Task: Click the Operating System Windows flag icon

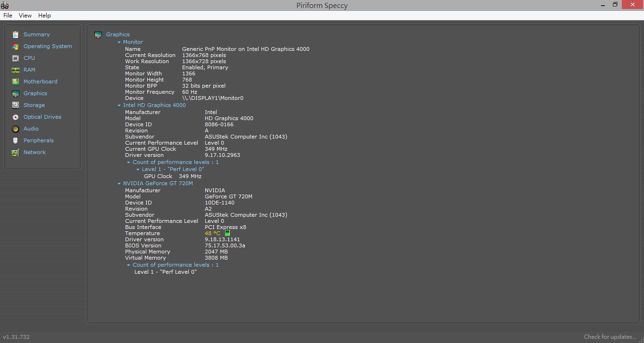Action: [x=16, y=46]
